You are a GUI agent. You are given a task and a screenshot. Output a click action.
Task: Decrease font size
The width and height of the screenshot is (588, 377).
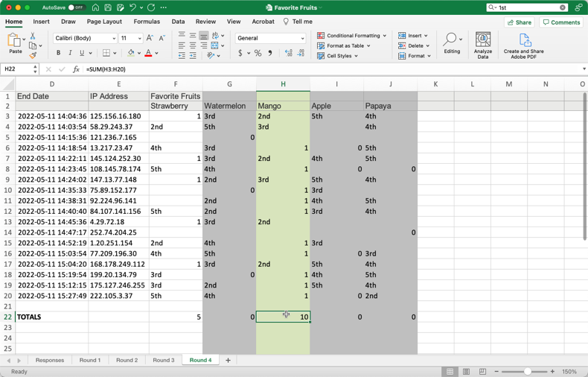(162, 38)
